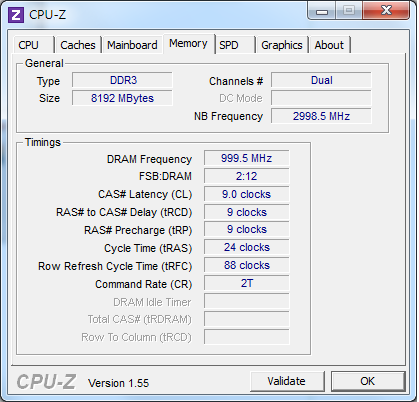
Task: Minimize the CPU-Z window
Action: [x=322, y=12]
